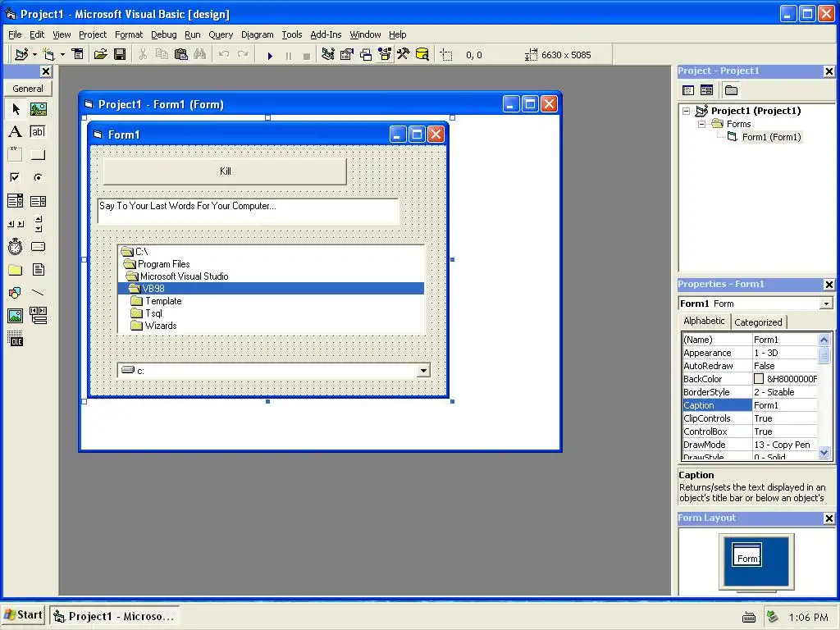This screenshot has width=840, height=630.
Task: Select the ListBox control tool
Action: click(x=38, y=201)
